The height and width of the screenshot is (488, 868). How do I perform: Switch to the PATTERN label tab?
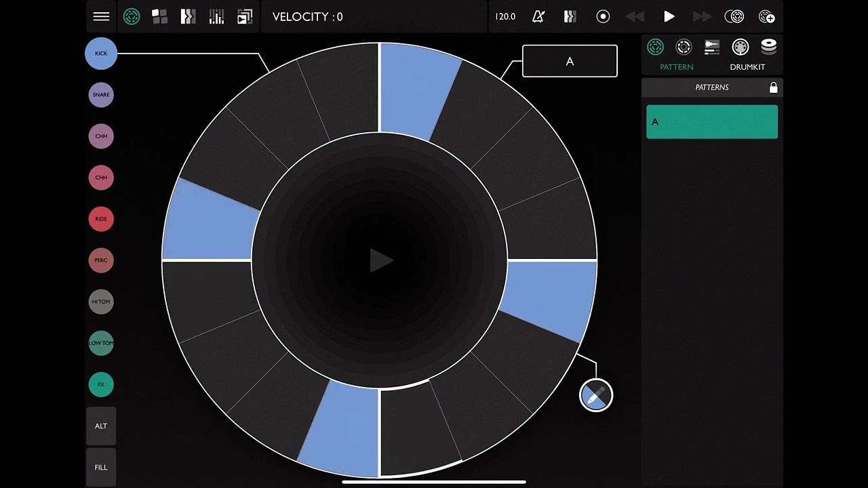(676, 67)
